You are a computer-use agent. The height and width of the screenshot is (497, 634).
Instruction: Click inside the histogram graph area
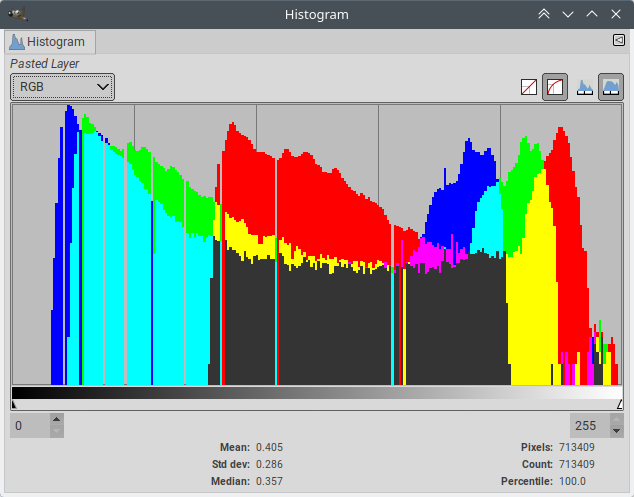[316, 245]
